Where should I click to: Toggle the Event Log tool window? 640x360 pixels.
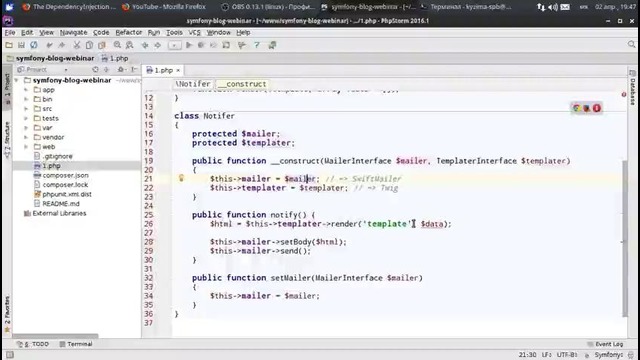click(x=605, y=344)
